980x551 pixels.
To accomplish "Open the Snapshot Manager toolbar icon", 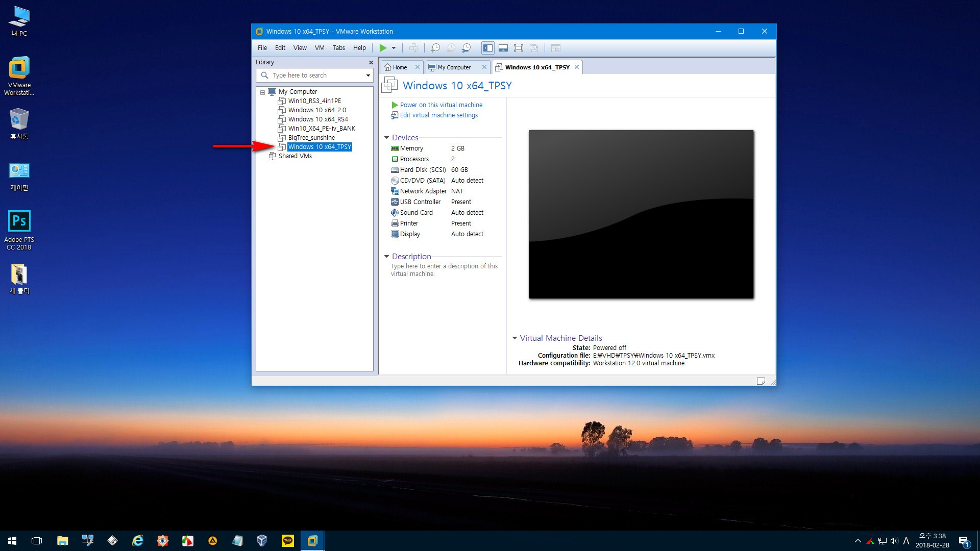I will (467, 48).
